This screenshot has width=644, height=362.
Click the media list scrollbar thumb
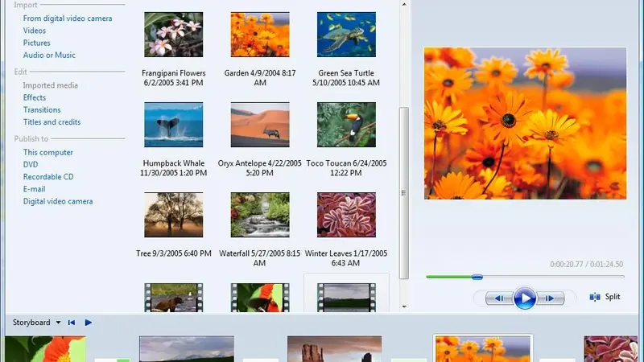(x=404, y=193)
